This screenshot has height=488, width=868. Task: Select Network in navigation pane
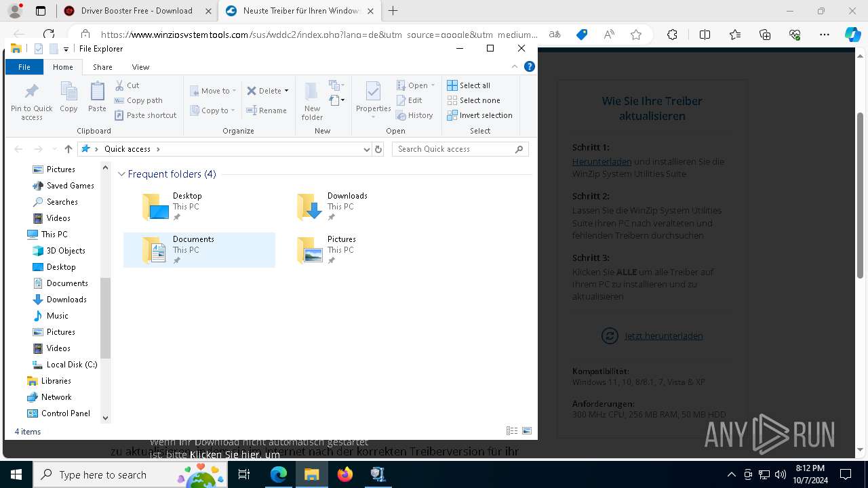(x=49, y=397)
